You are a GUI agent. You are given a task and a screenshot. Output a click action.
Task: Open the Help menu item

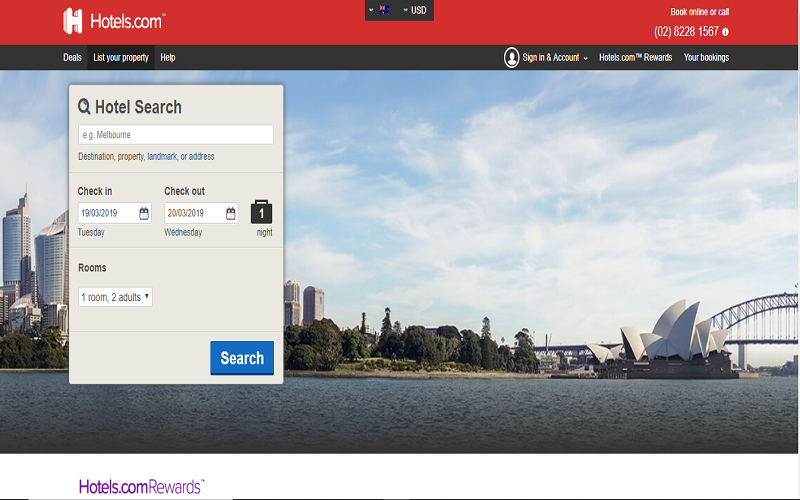pyautogui.click(x=168, y=58)
